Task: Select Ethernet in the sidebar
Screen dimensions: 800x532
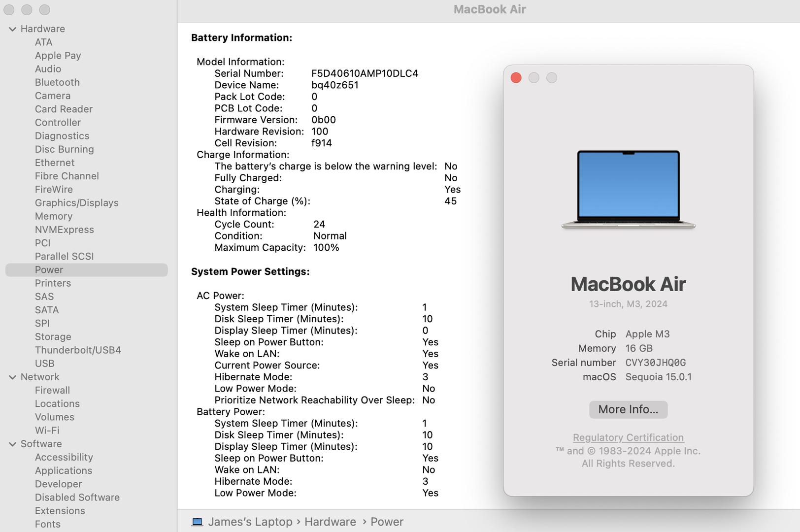Action: click(55, 163)
